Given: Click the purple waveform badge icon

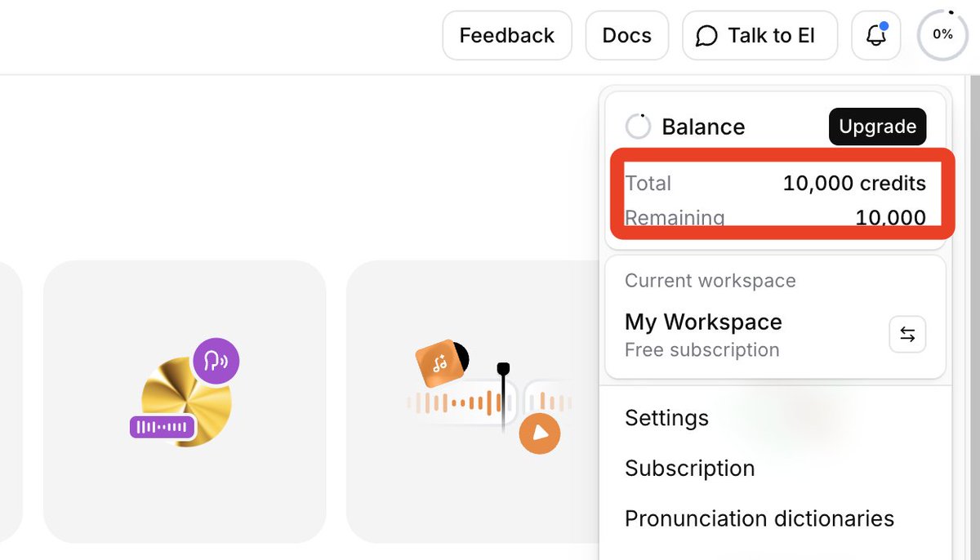Looking at the screenshot, I should click(x=163, y=426).
